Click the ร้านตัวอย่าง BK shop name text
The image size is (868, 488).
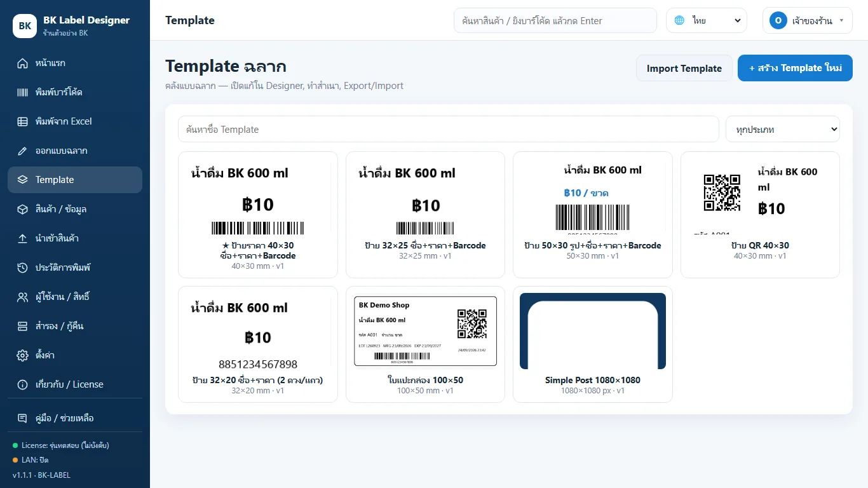[x=65, y=33]
